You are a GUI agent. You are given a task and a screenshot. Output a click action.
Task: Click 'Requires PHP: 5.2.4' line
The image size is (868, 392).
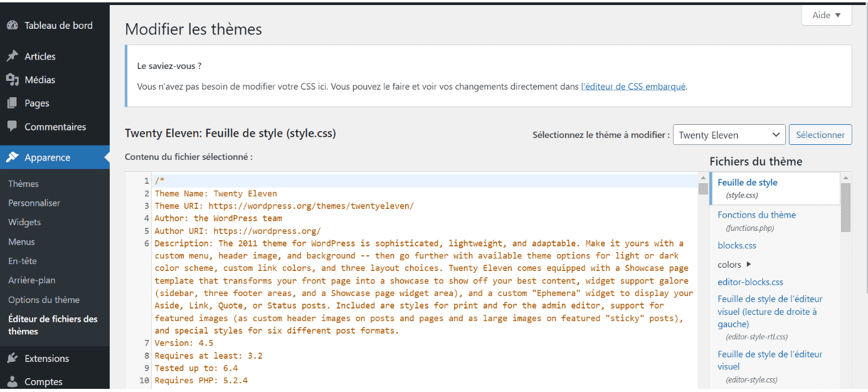pyautogui.click(x=201, y=380)
